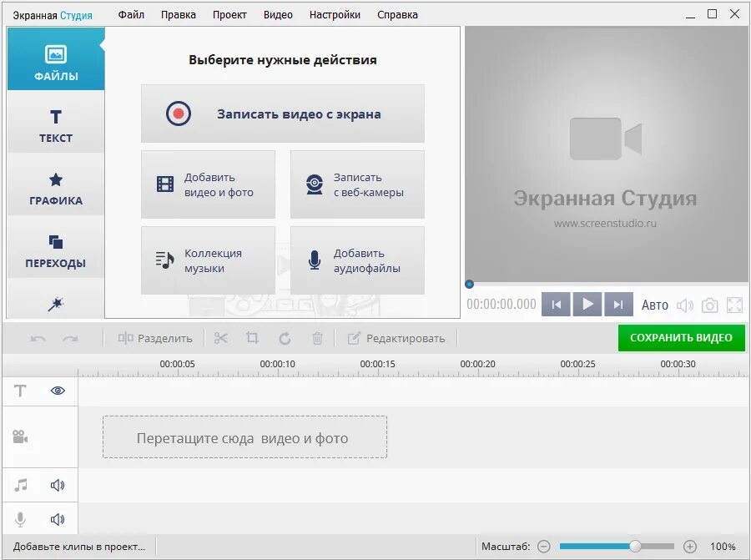The image size is (751, 560).
Task: Click the Добавьте клипы в проект status text
Action: (x=79, y=547)
